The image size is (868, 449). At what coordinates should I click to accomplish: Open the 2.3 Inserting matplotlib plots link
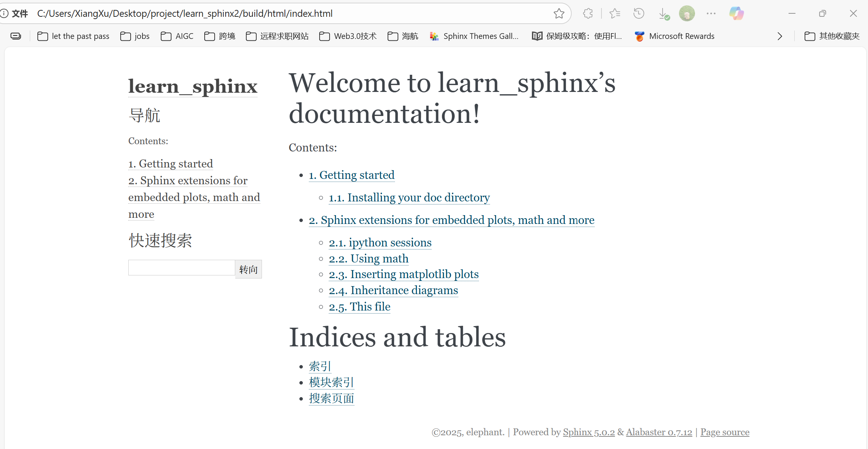click(x=403, y=274)
